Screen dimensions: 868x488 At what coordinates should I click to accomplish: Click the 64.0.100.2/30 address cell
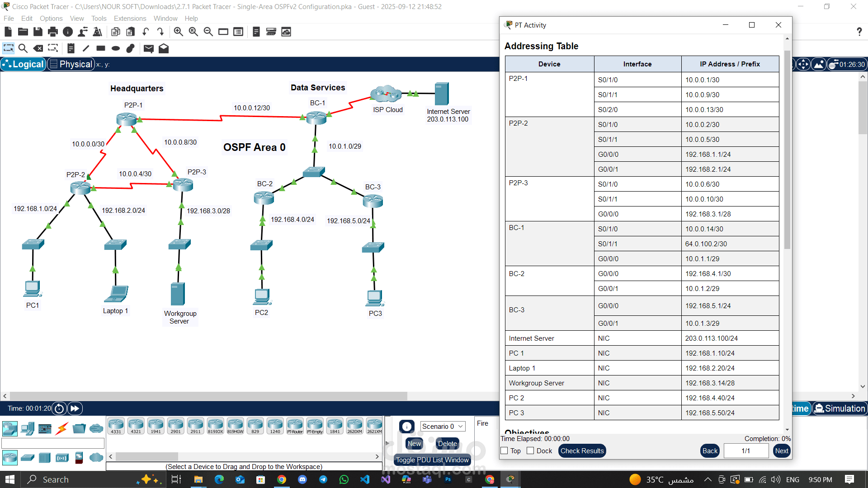pyautogui.click(x=730, y=244)
